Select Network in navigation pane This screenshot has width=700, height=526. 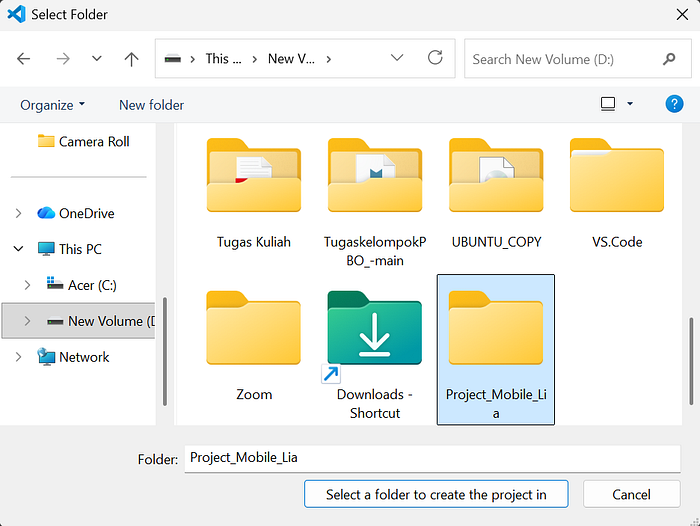[x=73, y=357]
